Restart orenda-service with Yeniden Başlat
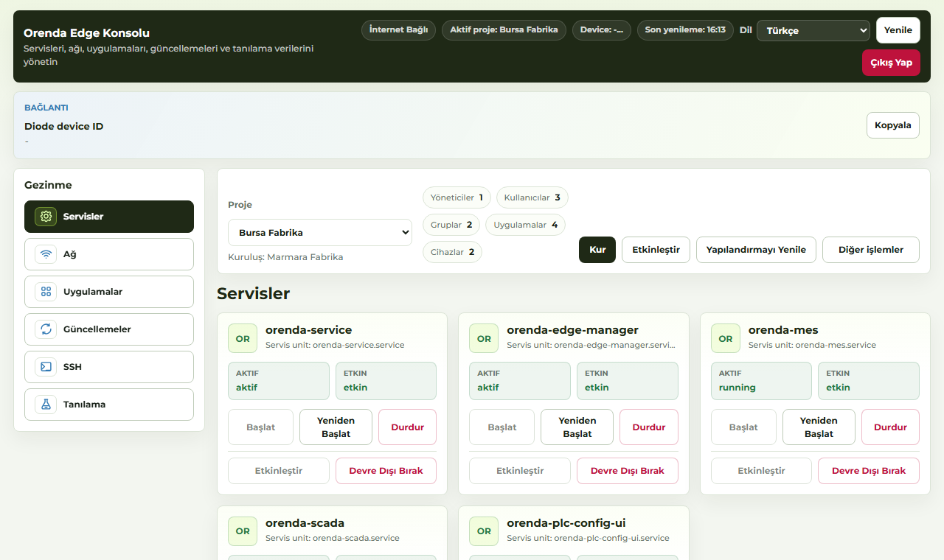Viewport: 944px width, 560px height. click(336, 427)
